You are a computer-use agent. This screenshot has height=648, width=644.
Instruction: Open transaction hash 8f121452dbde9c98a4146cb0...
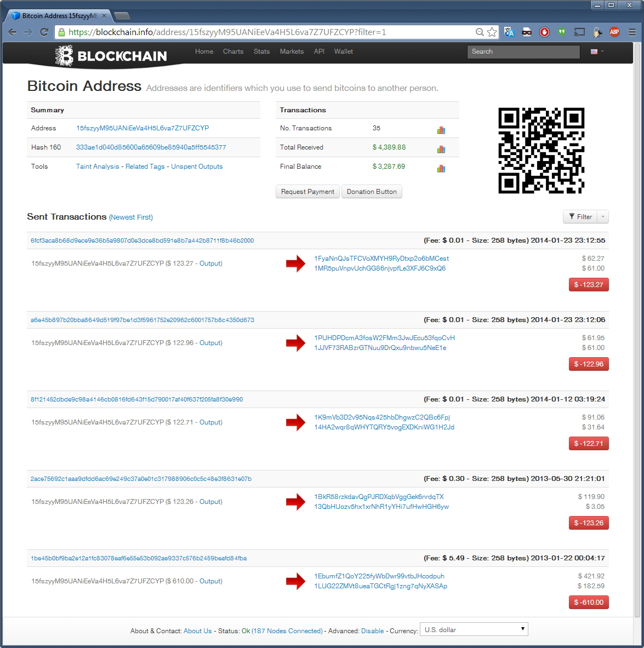(x=136, y=399)
